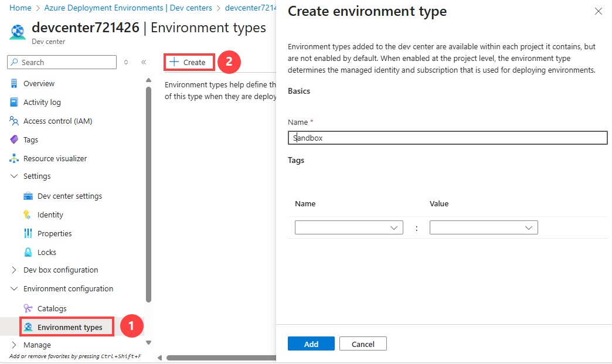Select the Access control (IAM) icon
The width and height of the screenshot is (612, 364).
tap(14, 121)
